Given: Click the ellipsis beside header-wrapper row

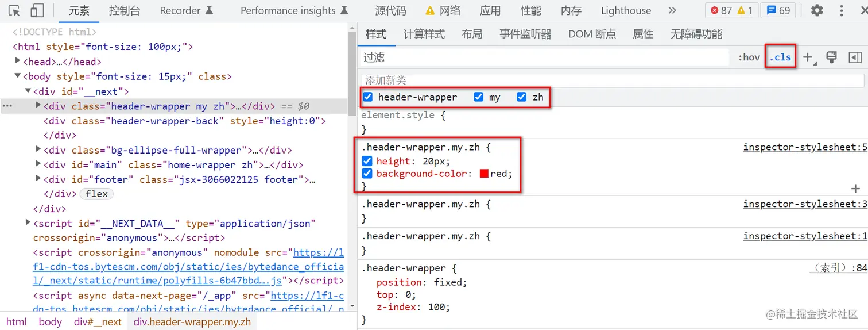Looking at the screenshot, I should point(7,106).
